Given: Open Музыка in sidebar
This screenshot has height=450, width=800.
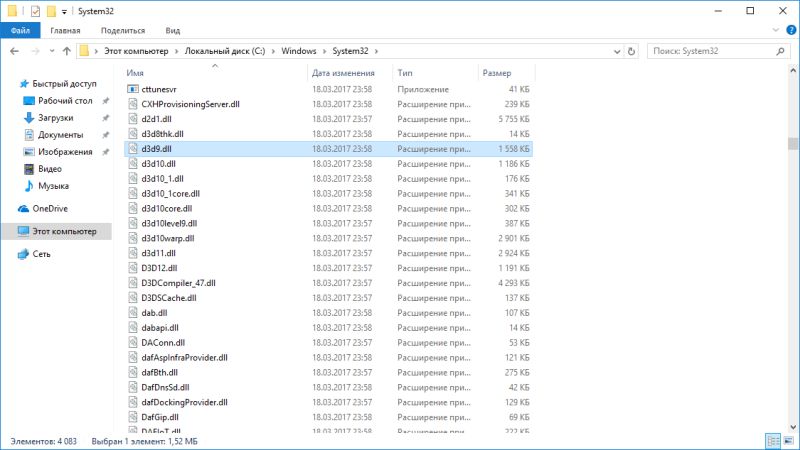Looking at the screenshot, I should coord(53,186).
